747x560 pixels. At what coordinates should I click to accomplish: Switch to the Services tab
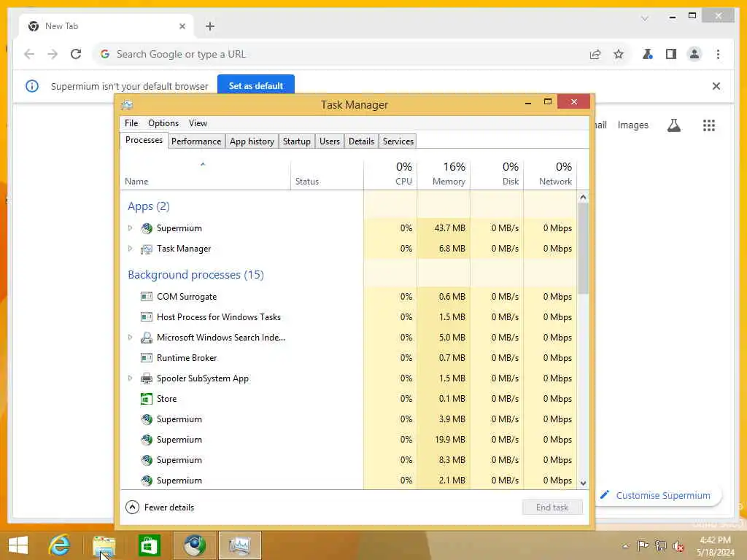tap(398, 141)
